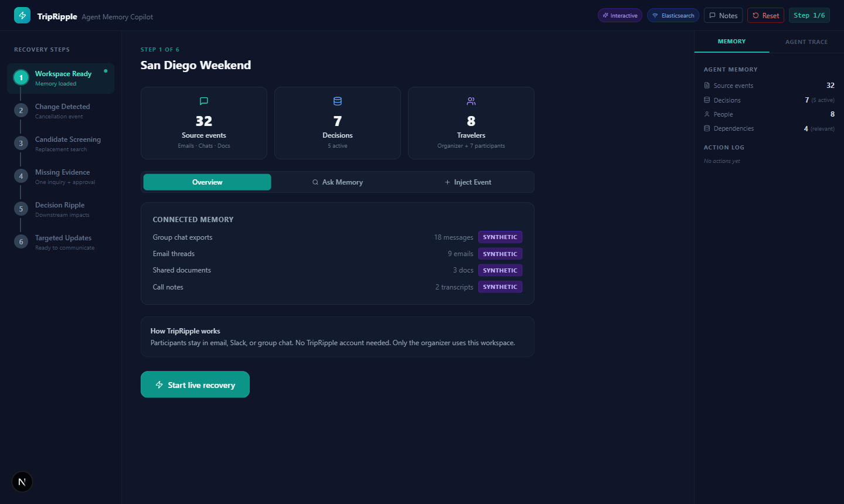The image size is (844, 504).
Task: Click step 1 circle Workspace Ready
Action: pos(21,77)
